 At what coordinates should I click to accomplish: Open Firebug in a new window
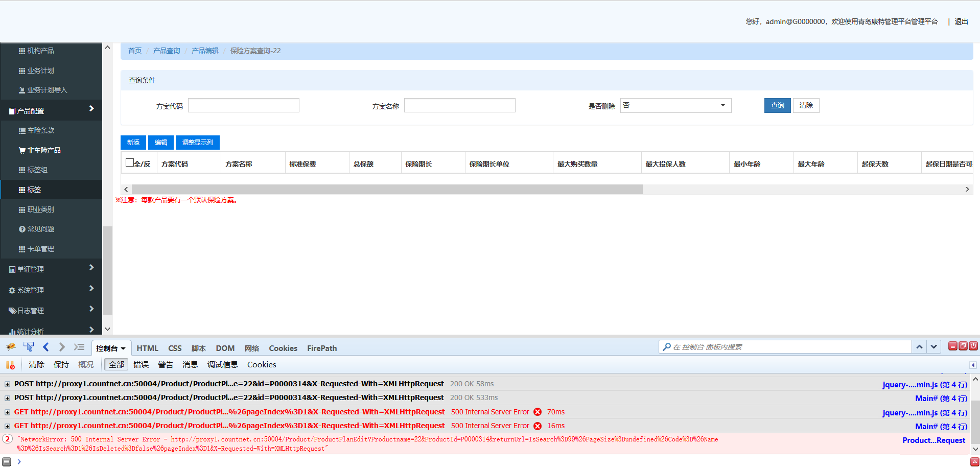click(x=963, y=346)
